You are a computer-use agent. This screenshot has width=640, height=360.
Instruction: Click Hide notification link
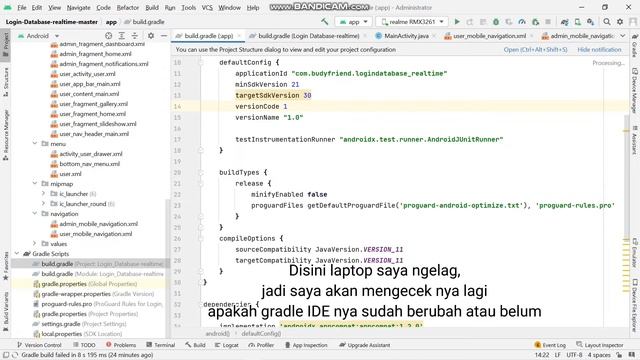(x=599, y=49)
